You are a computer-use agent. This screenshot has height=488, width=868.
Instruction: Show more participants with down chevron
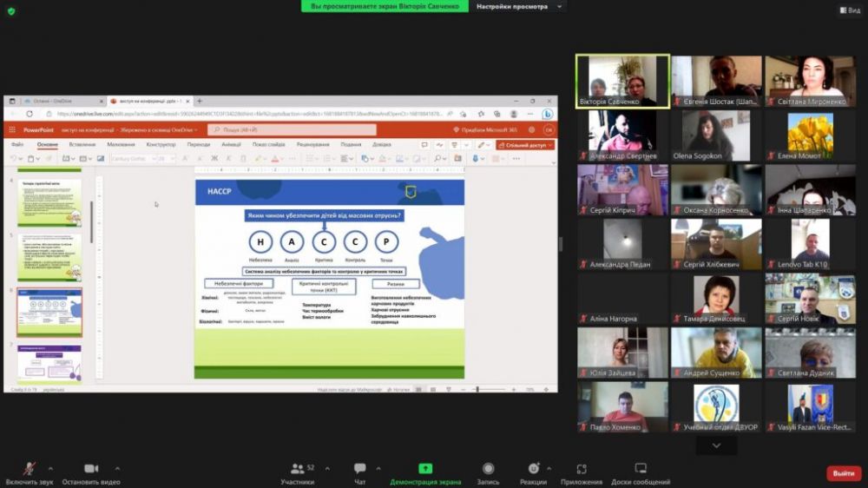(x=716, y=445)
